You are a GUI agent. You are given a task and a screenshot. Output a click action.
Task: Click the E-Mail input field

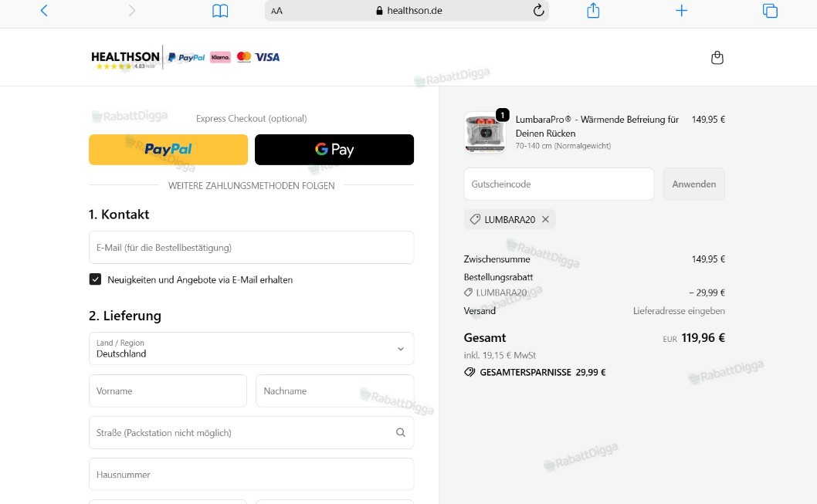click(x=251, y=247)
